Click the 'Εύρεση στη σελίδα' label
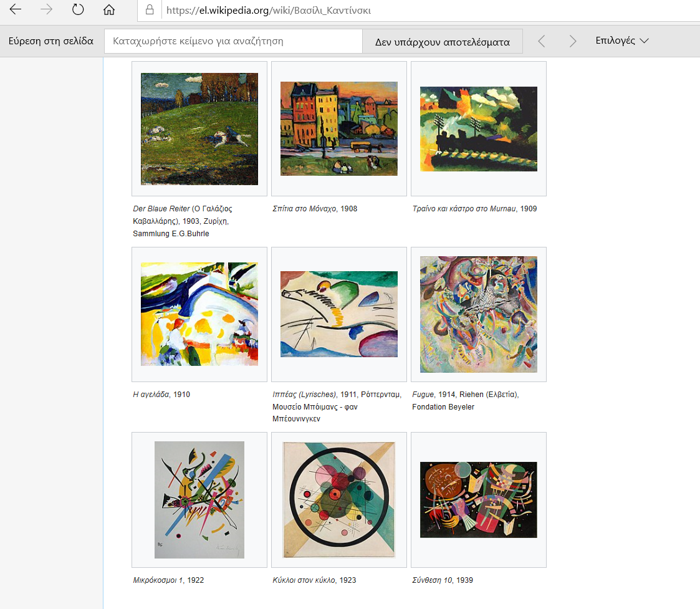The image size is (700, 609). click(x=51, y=41)
